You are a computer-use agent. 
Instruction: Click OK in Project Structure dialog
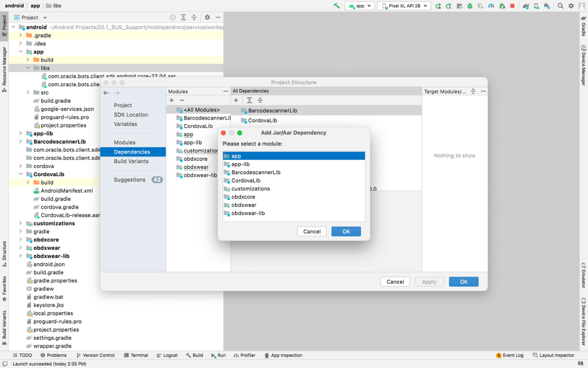pyautogui.click(x=464, y=282)
